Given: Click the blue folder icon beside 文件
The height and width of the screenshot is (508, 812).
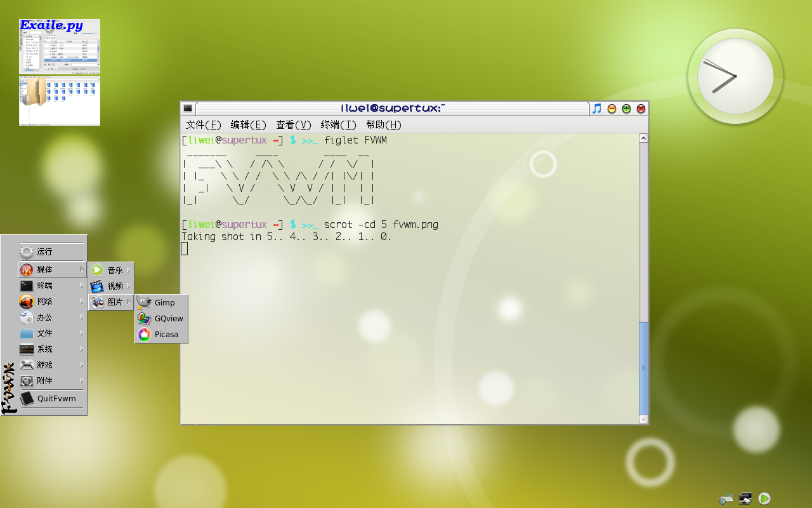Looking at the screenshot, I should click(x=27, y=333).
